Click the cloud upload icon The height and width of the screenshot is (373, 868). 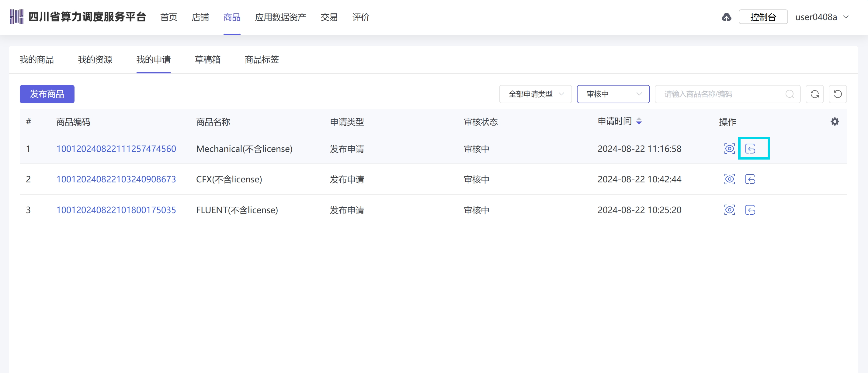[727, 17]
